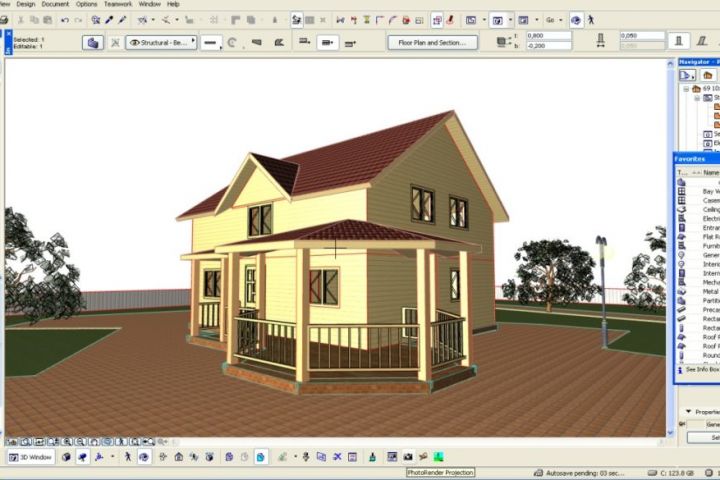Click the Print icon at toolbar start
Viewport: 720px width, 480px height.
click(4, 20)
